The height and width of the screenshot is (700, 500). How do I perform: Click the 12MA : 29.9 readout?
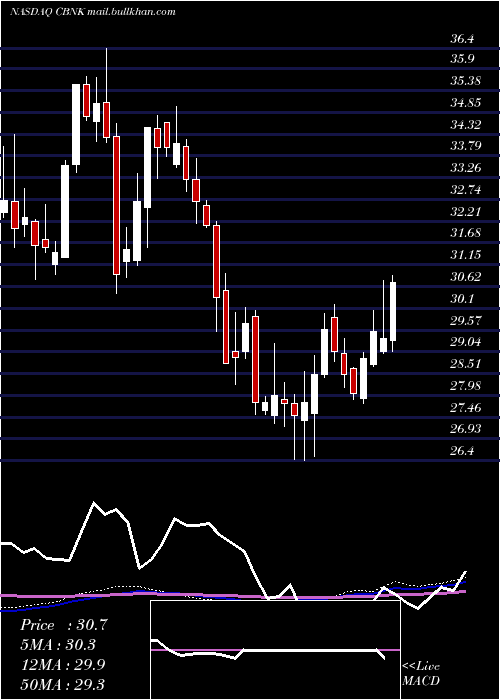pos(63,665)
